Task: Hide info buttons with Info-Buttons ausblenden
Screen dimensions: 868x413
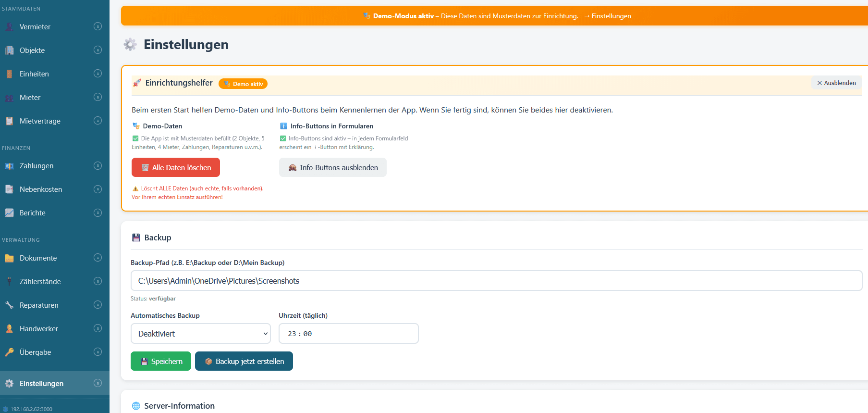Action: [332, 167]
